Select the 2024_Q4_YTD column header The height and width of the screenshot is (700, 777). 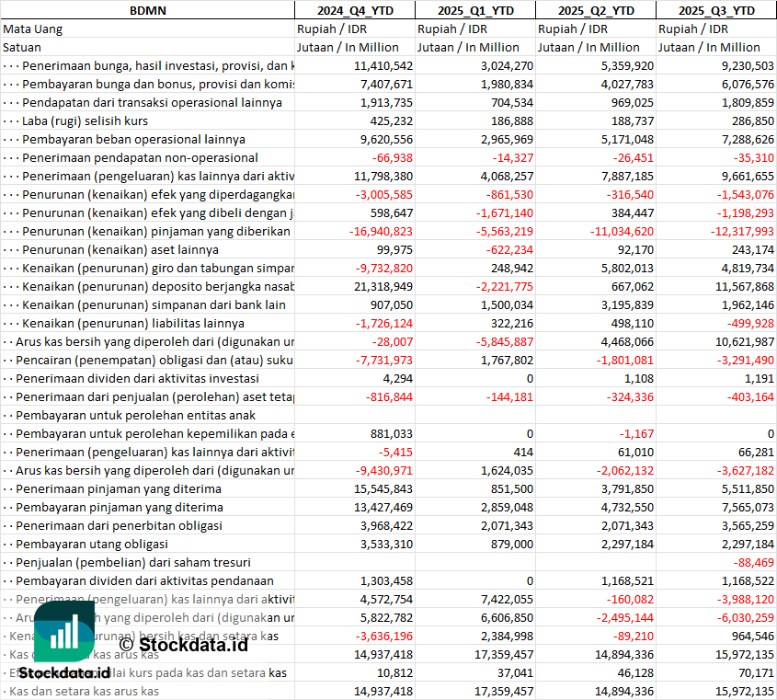click(354, 10)
